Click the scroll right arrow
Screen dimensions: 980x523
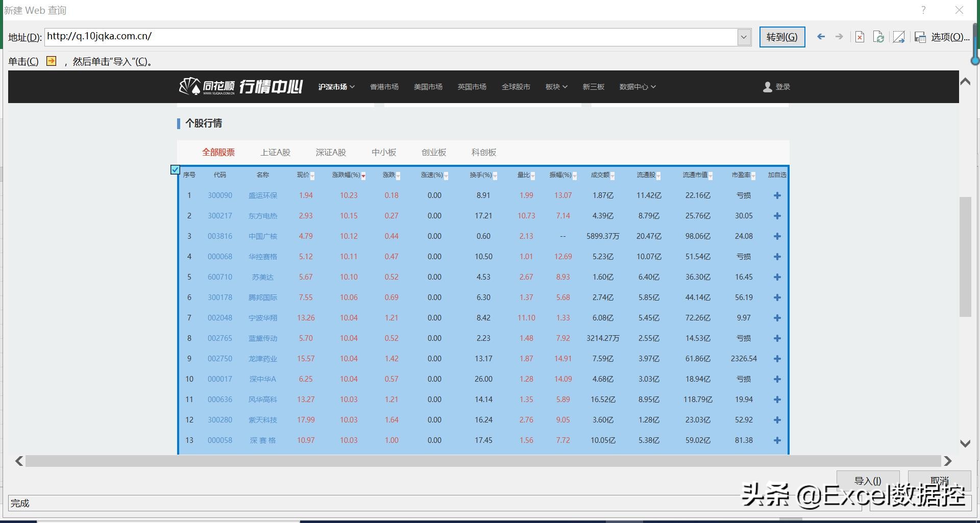point(948,461)
